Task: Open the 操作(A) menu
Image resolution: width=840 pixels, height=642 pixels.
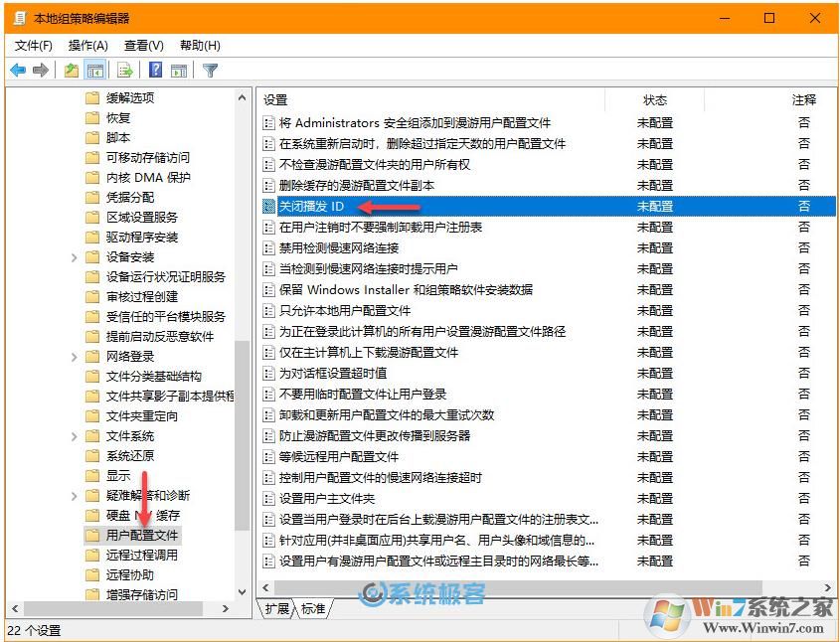Action: [x=87, y=46]
